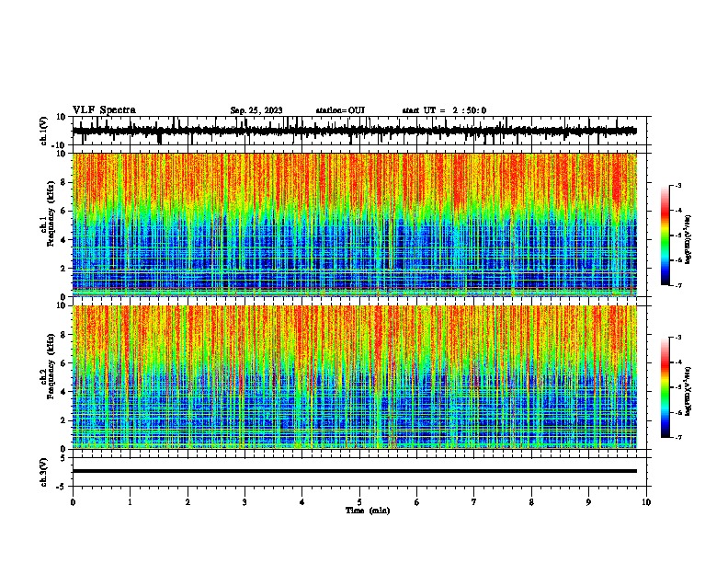The height and width of the screenshot is (563, 728).
Task: Click the -10 tick label on ch.1(V) axis
Action: [x=60, y=145]
